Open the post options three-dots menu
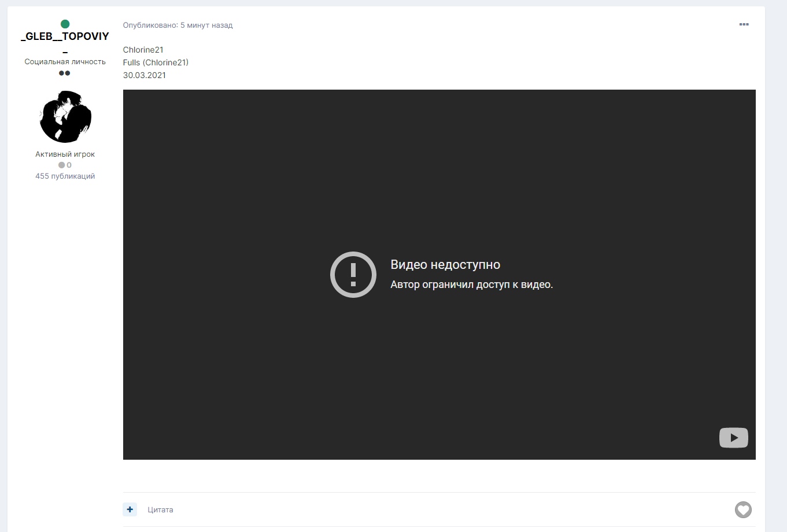The image size is (787, 532). click(744, 24)
